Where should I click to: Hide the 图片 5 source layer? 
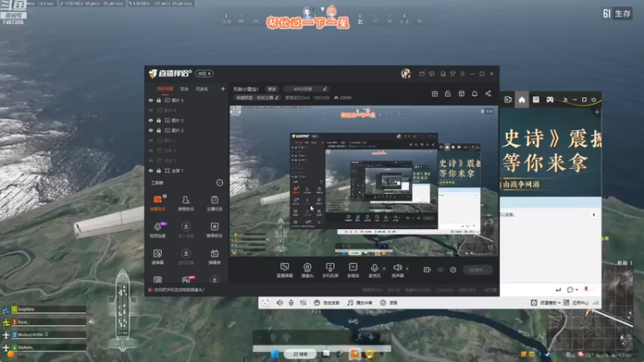click(151, 100)
